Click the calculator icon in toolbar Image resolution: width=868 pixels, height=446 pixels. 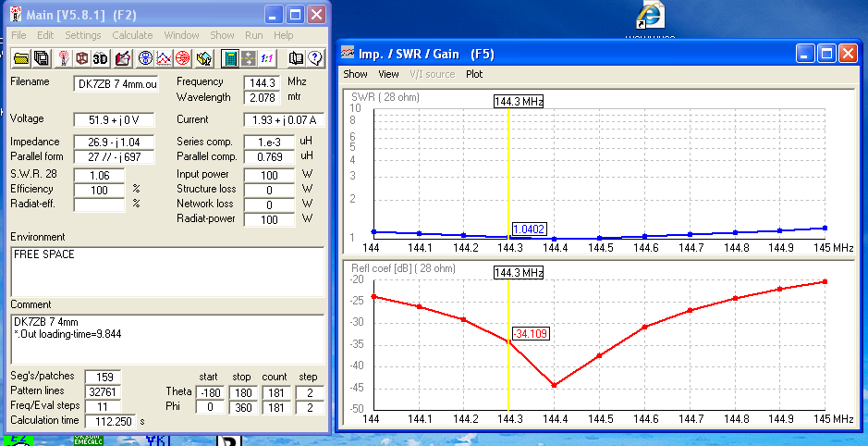point(228,58)
